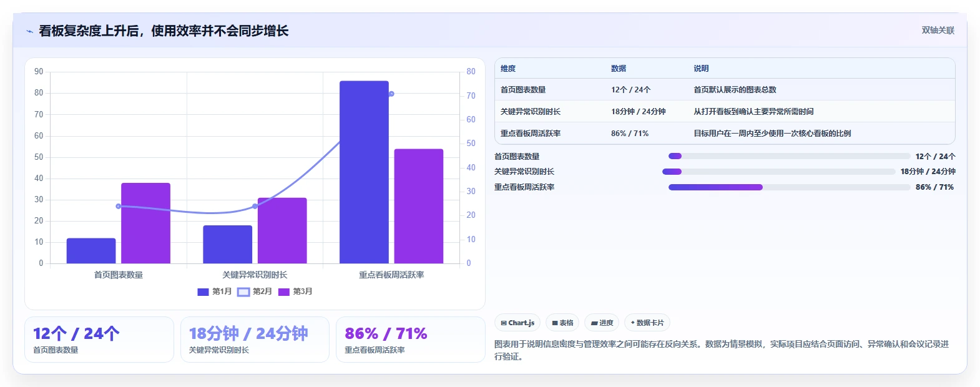Click the tall blue bar for 重点看板周活跃率
Viewport: 980px width, 387px height.
point(364,172)
